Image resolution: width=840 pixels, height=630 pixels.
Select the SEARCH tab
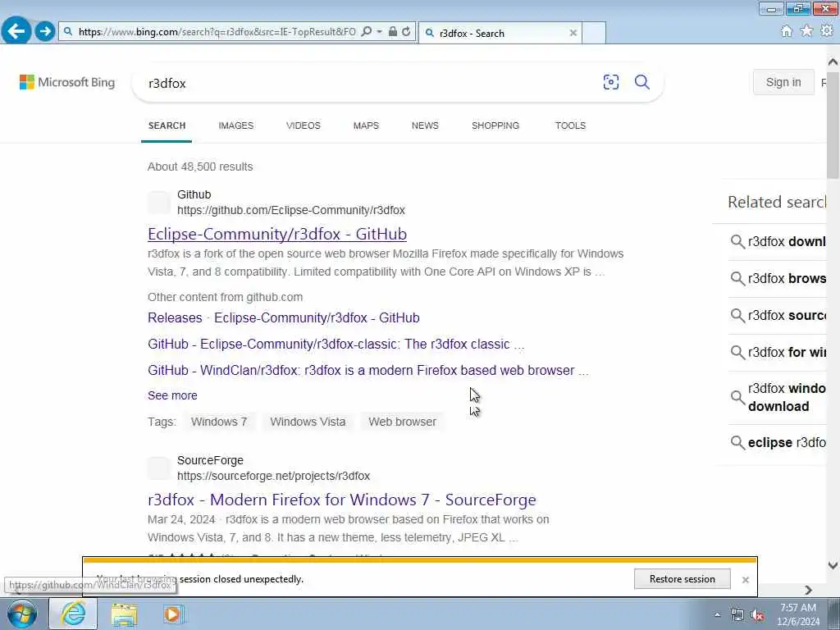pos(167,126)
